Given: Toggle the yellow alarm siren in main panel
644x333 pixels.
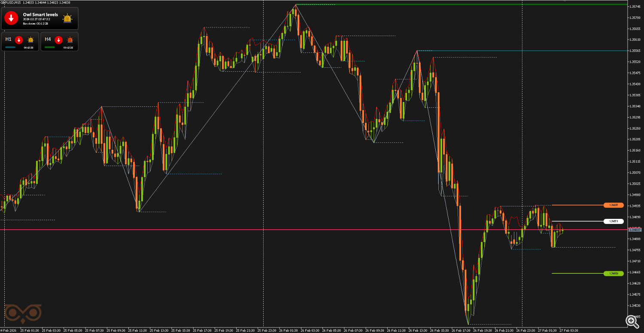Looking at the screenshot, I should coord(67,18).
